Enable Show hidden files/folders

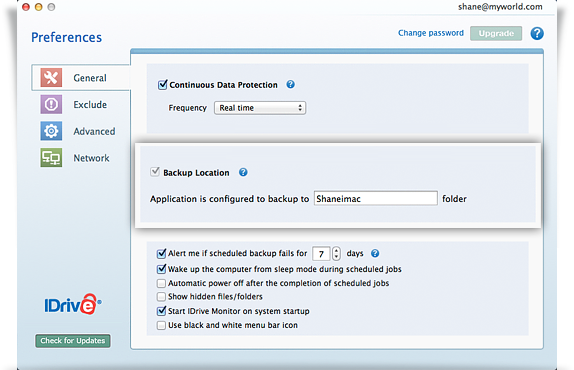161,296
